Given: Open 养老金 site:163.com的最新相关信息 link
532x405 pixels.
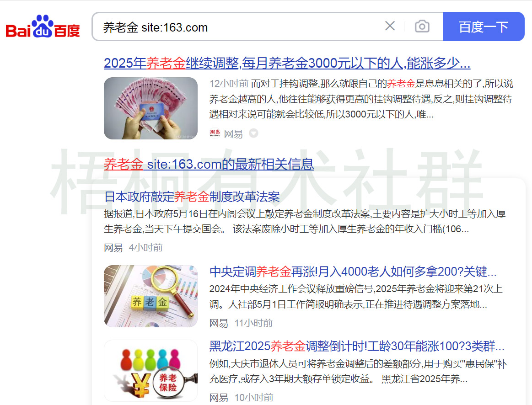Looking at the screenshot, I should (x=209, y=164).
